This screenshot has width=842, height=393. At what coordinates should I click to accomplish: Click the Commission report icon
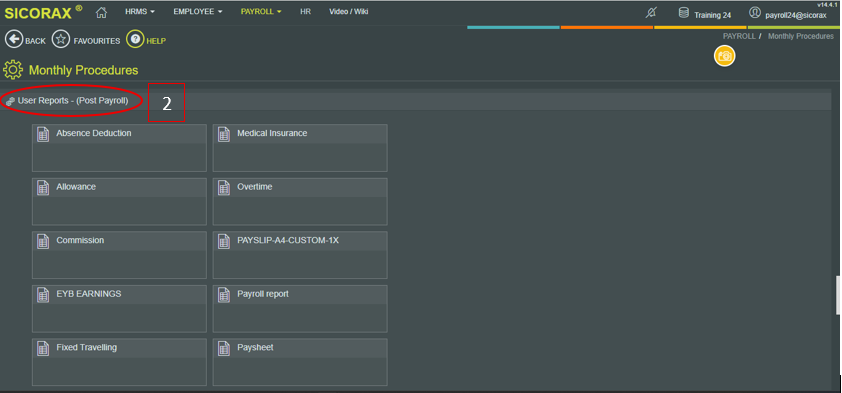[x=43, y=242]
